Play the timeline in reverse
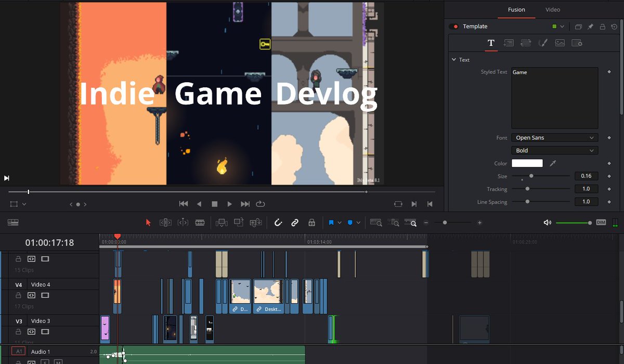The image size is (624, 364). (x=199, y=204)
